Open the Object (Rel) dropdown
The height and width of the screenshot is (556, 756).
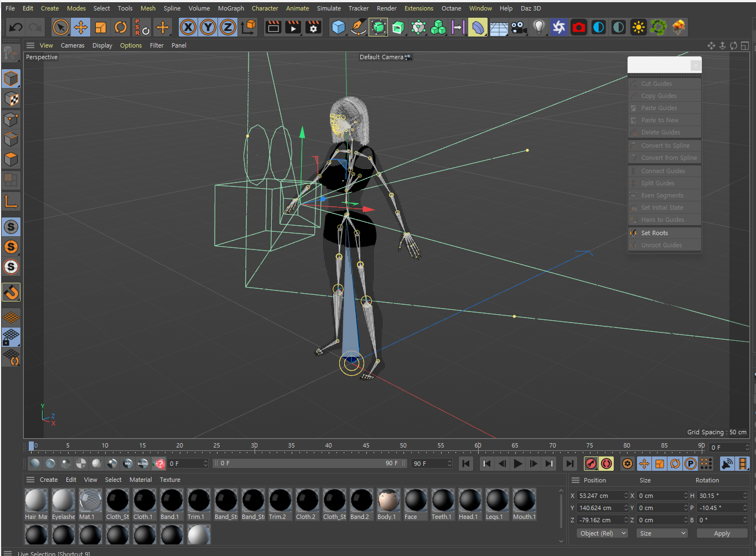coord(603,533)
